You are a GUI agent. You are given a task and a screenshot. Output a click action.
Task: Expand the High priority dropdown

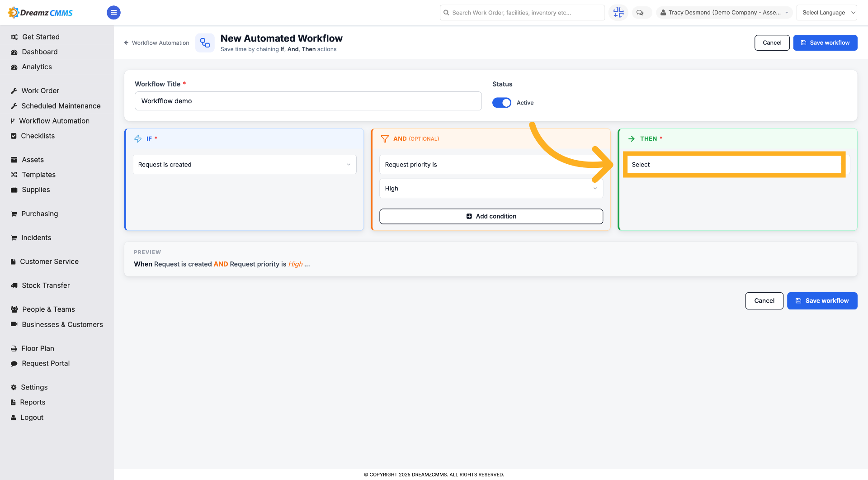click(491, 189)
